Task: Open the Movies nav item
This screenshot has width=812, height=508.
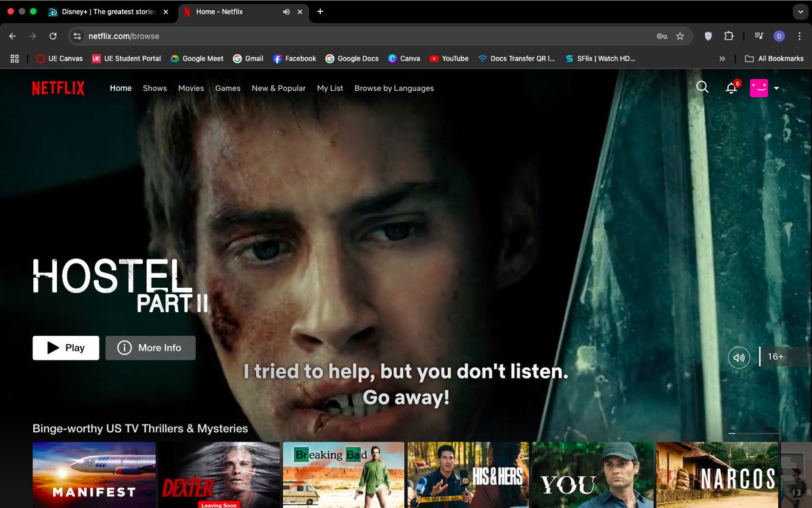Action: tap(191, 88)
